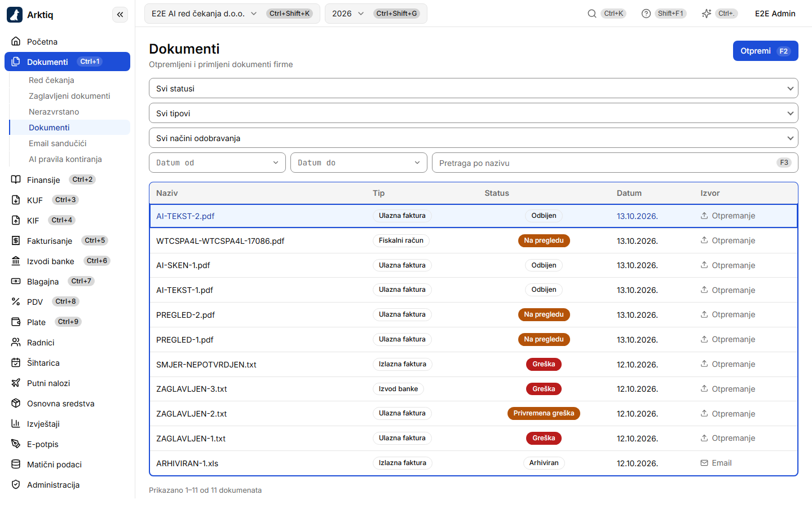The width and height of the screenshot is (812, 508).
Task: Open E-potpis from its pen icon
Action: coord(16,444)
